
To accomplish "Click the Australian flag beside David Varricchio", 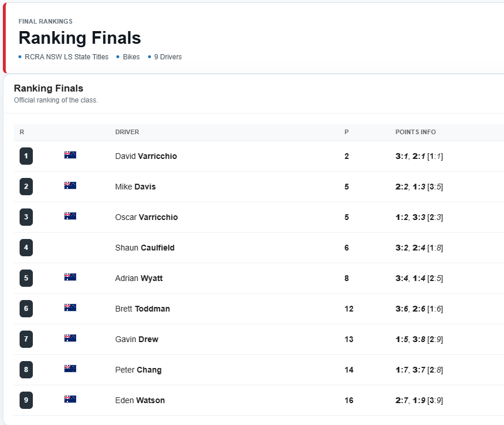I will 70,155.
